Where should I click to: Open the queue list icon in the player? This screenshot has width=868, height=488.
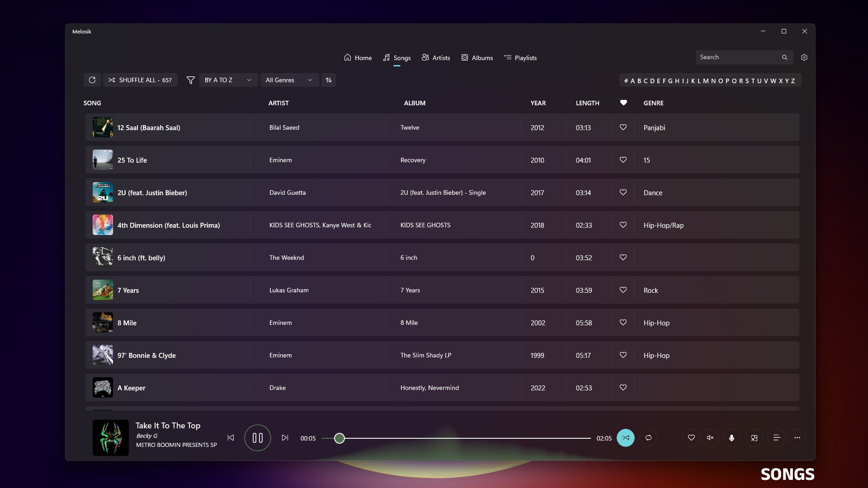(777, 438)
